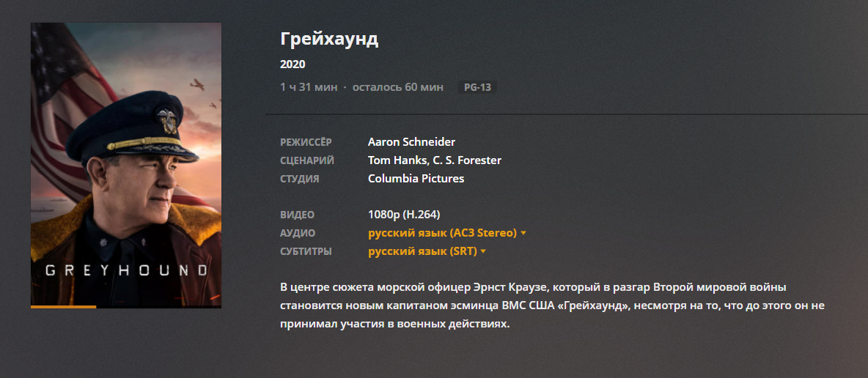Click the СУБТИТРЫ label
Viewport: 868px width, 378px height.
pos(306,251)
